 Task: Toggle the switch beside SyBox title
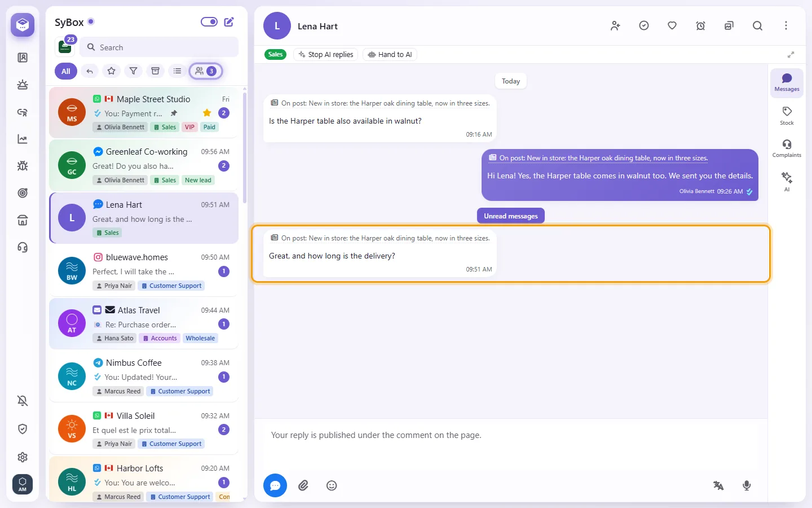click(x=209, y=22)
